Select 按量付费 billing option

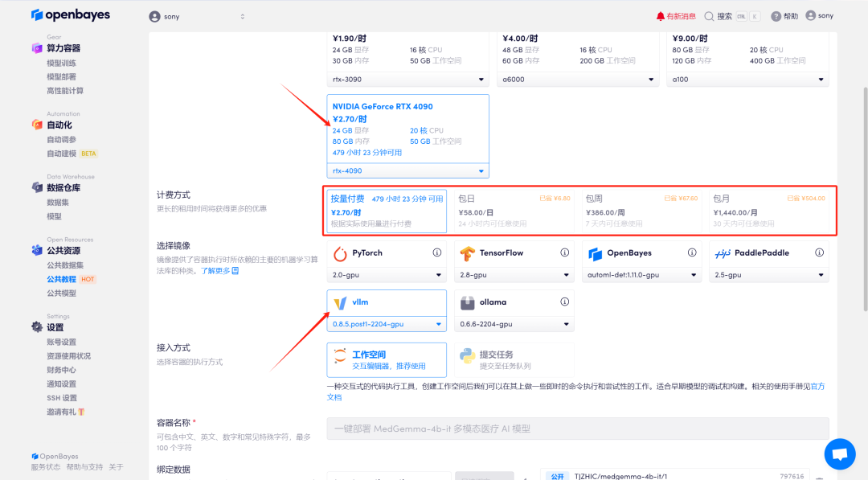(387, 211)
